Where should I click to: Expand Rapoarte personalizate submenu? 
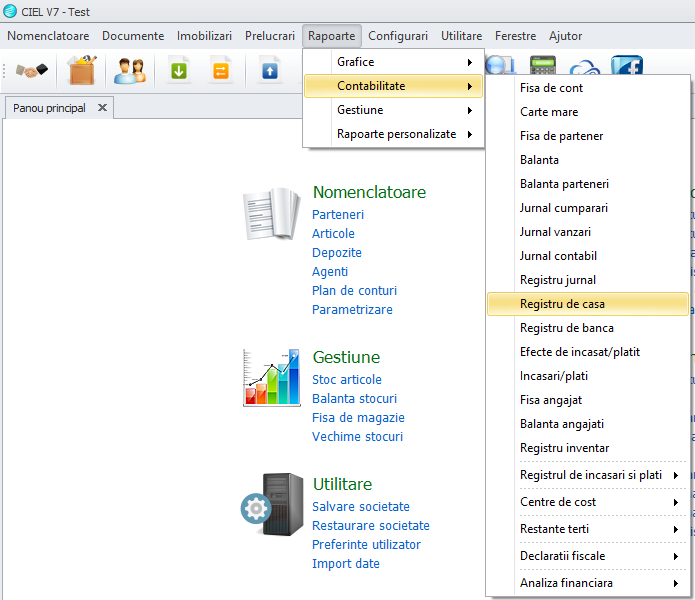click(x=394, y=134)
